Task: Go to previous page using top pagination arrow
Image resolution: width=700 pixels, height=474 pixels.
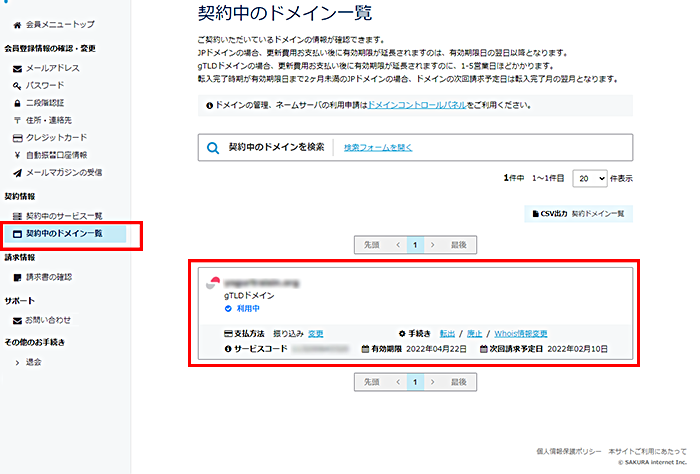Action: pos(398,245)
